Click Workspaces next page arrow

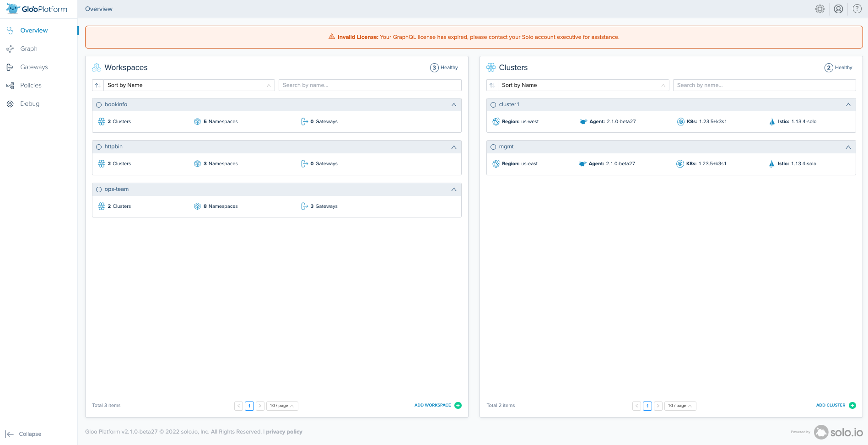(x=260, y=406)
